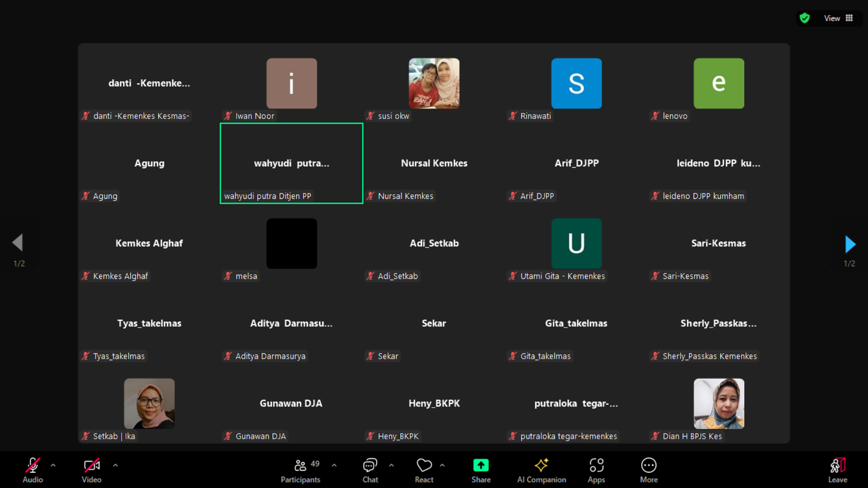Click the 'Arif_DJPP' name label
This screenshot has width=868, height=488.
pos(537,196)
